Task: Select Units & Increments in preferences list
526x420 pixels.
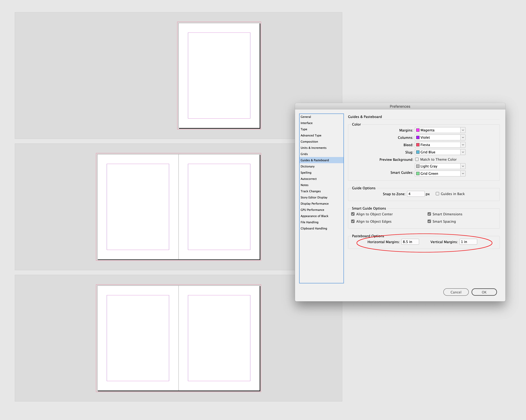Action: click(313, 148)
